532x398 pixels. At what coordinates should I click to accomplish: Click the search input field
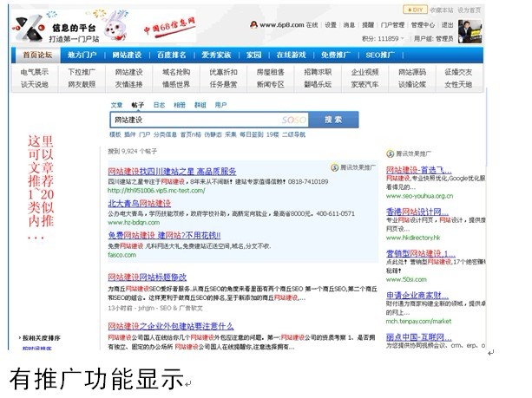[209, 120]
